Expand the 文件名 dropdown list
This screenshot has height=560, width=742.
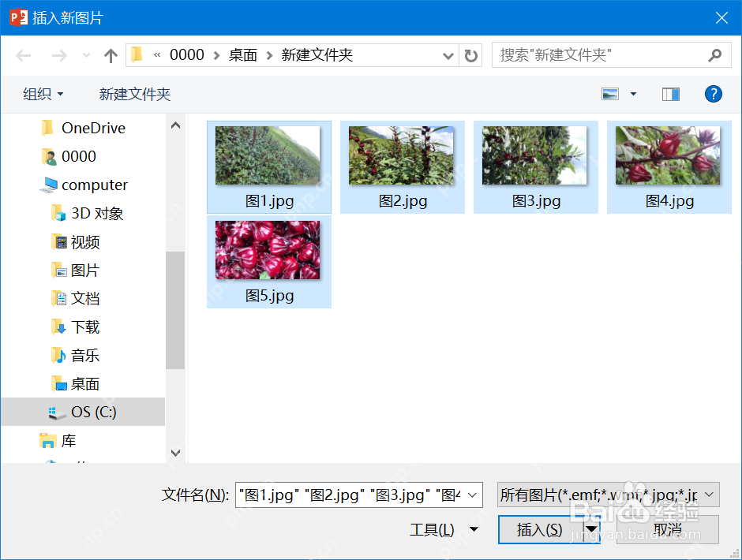(472, 495)
